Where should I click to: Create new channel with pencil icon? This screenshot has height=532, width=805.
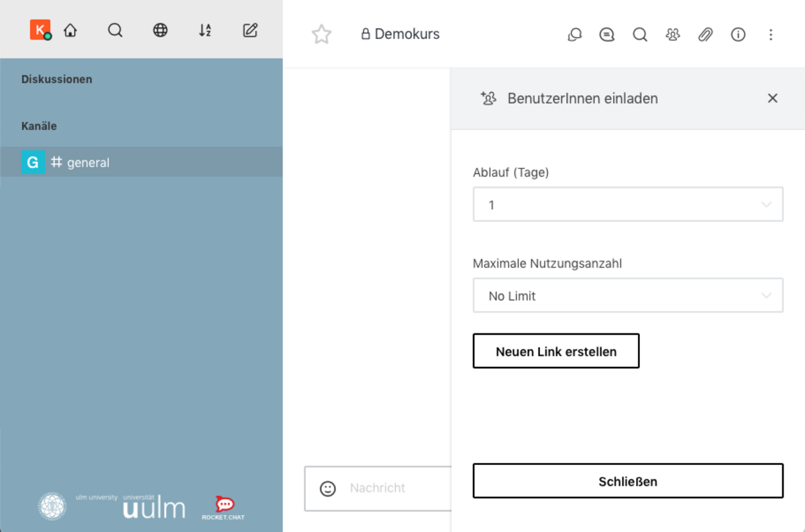tap(250, 30)
